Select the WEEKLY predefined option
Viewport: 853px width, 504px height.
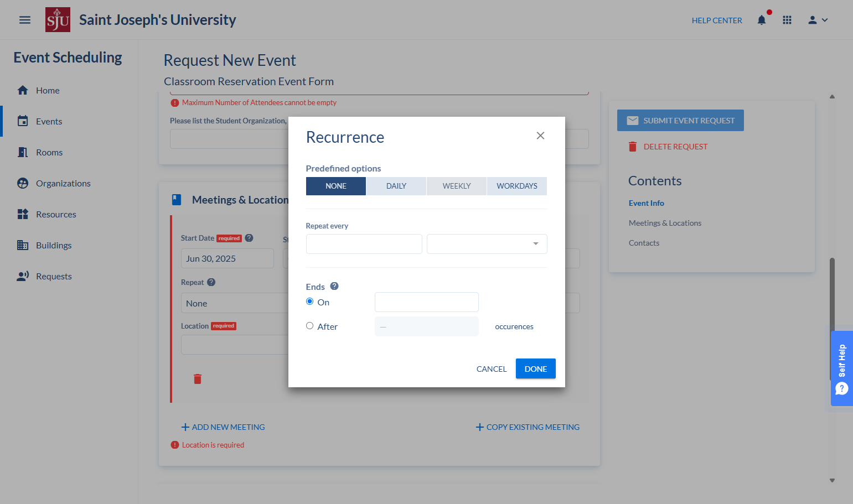pyautogui.click(x=457, y=186)
